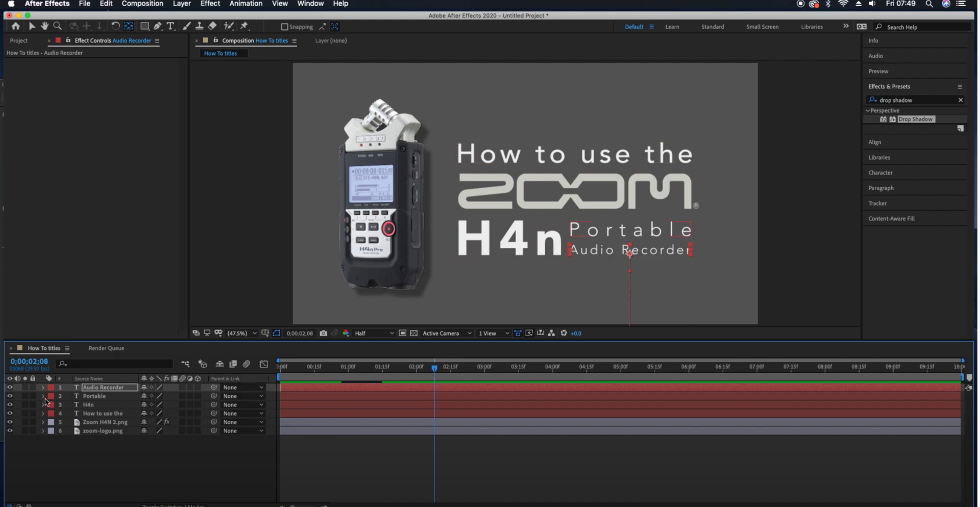Hide the Portable text layer
The image size is (980, 507).
click(x=10, y=396)
